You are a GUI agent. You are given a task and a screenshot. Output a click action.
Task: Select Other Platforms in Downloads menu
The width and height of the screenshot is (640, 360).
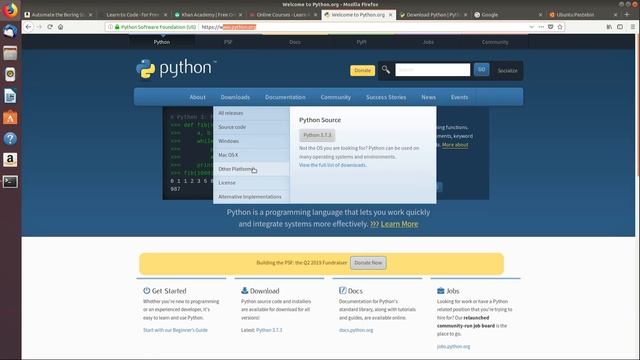pyautogui.click(x=251, y=169)
